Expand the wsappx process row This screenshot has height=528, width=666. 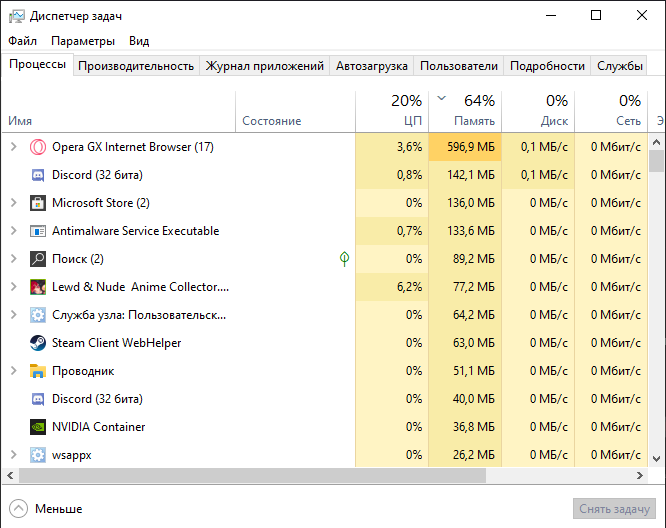(x=14, y=455)
